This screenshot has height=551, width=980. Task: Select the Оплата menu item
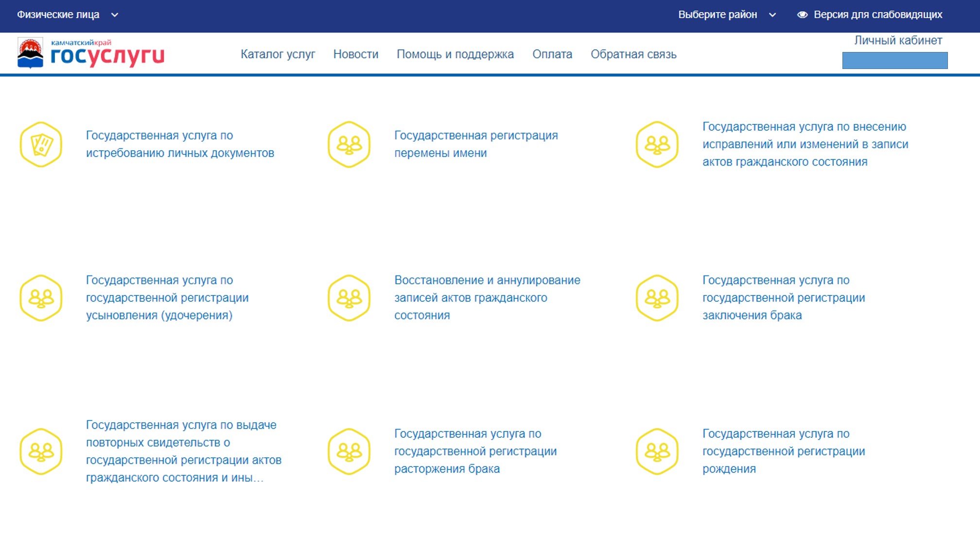click(x=552, y=54)
